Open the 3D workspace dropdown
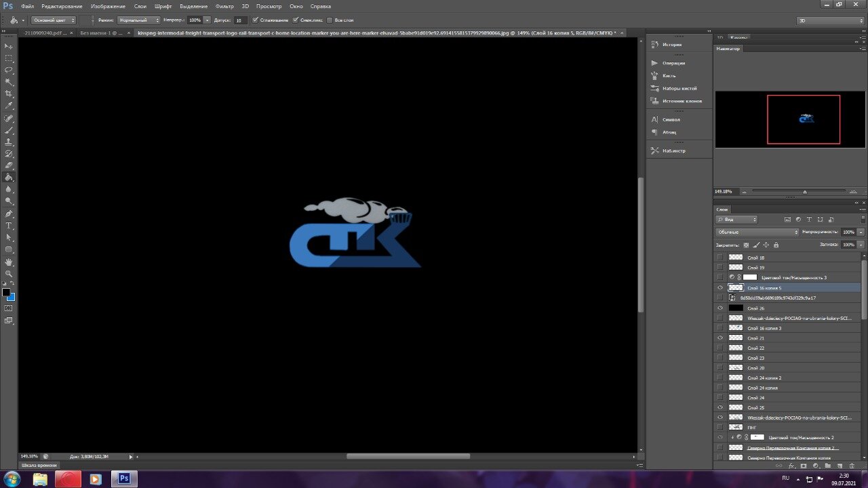 (x=831, y=20)
